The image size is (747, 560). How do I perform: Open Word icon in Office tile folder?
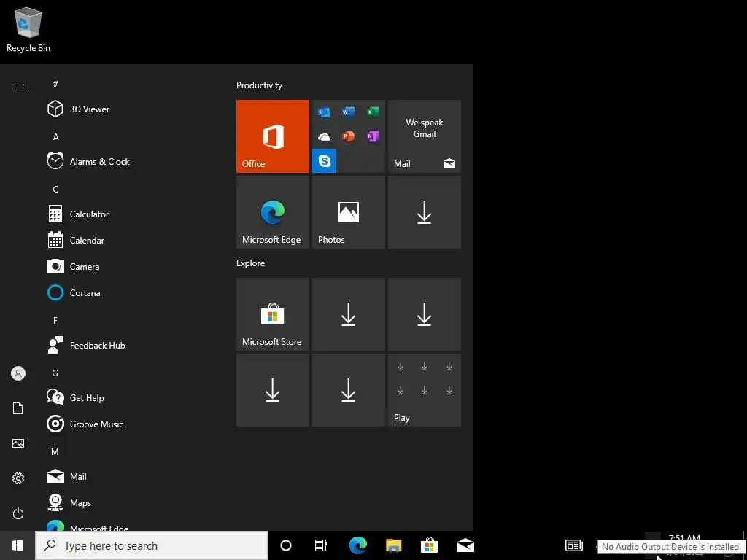[x=348, y=112]
